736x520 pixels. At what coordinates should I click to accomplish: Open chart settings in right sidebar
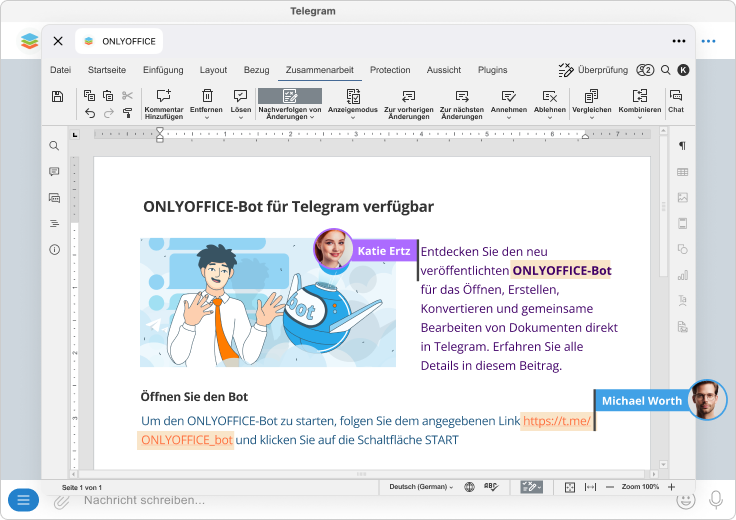pyautogui.click(x=682, y=275)
